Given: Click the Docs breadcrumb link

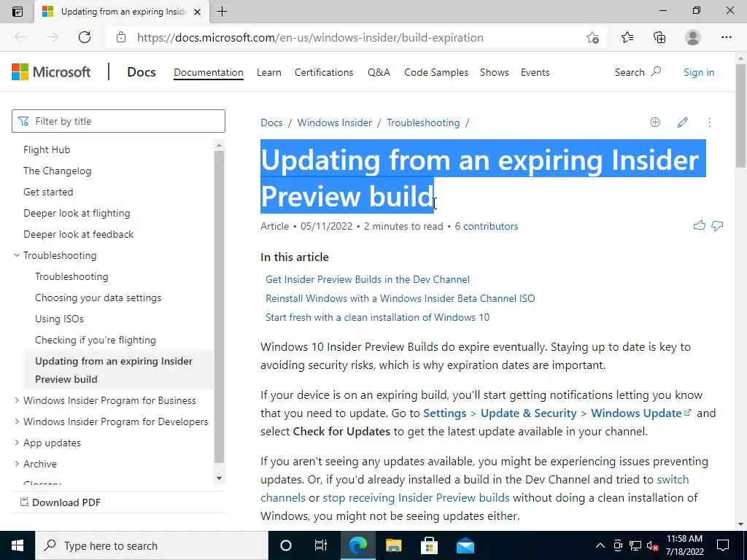Looking at the screenshot, I should (x=271, y=122).
